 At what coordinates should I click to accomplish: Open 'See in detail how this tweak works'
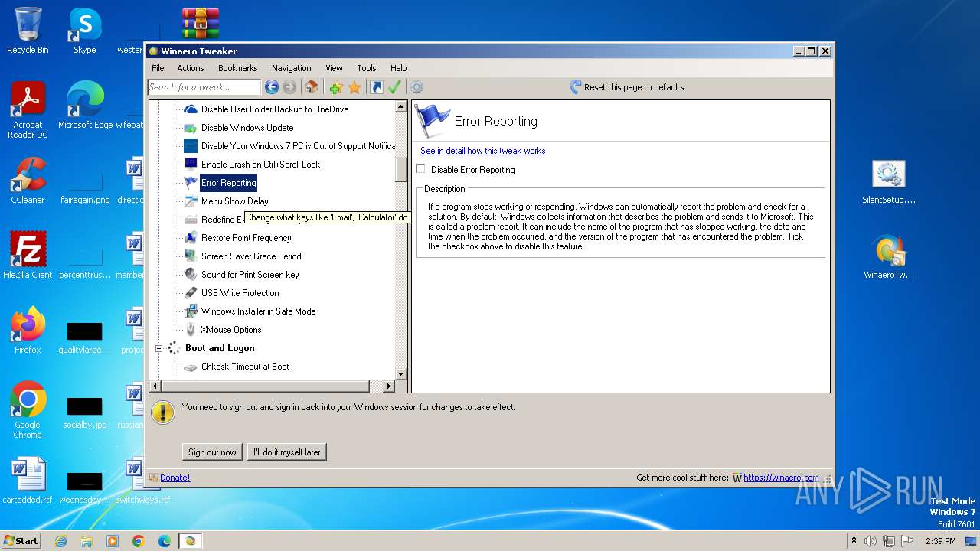pos(482,151)
